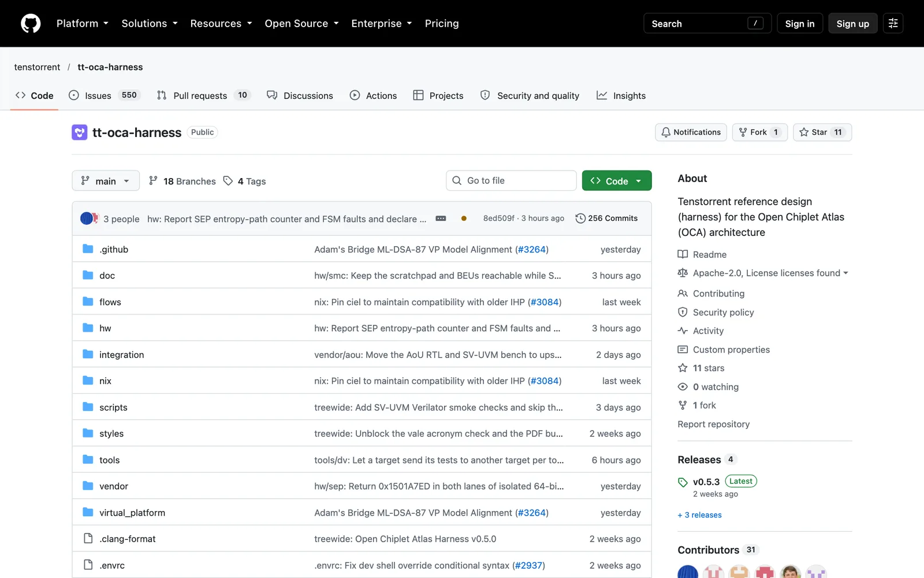The height and width of the screenshot is (578, 924).
Task: Open the Open Source dropdown
Action: [x=301, y=24]
